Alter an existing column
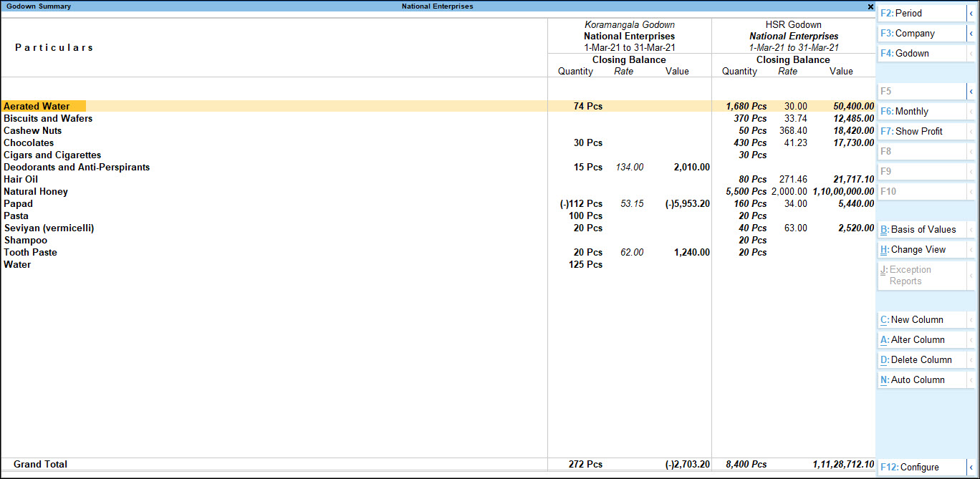The height and width of the screenshot is (479, 980). [921, 339]
